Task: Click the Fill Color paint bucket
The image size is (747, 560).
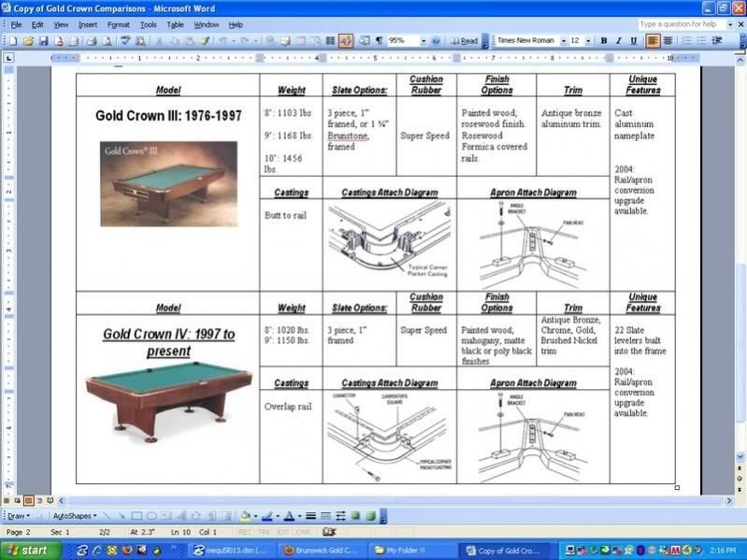Action: tap(245, 516)
